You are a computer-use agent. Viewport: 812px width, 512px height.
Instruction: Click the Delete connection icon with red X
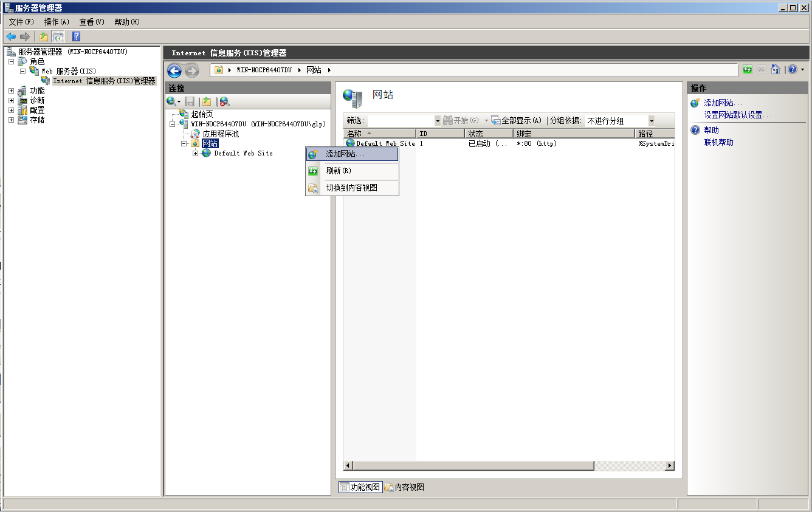(x=224, y=102)
